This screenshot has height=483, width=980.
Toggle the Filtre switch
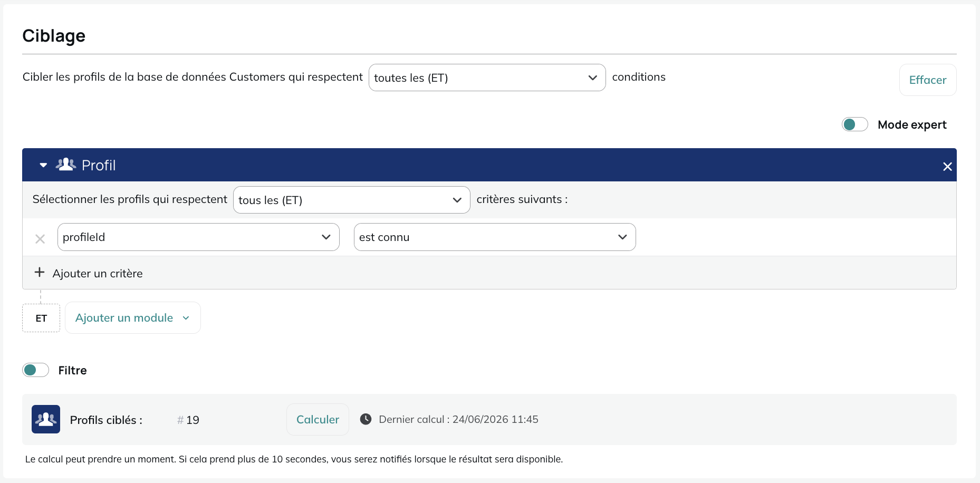coord(36,370)
